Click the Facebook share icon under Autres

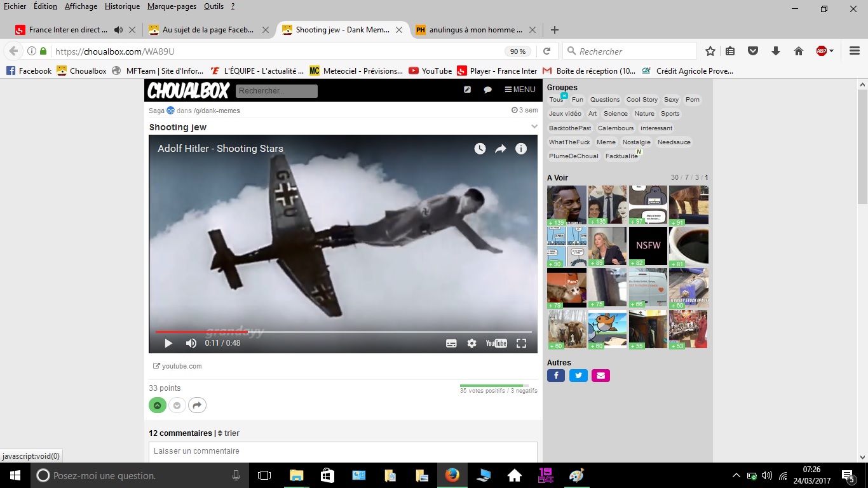point(556,376)
